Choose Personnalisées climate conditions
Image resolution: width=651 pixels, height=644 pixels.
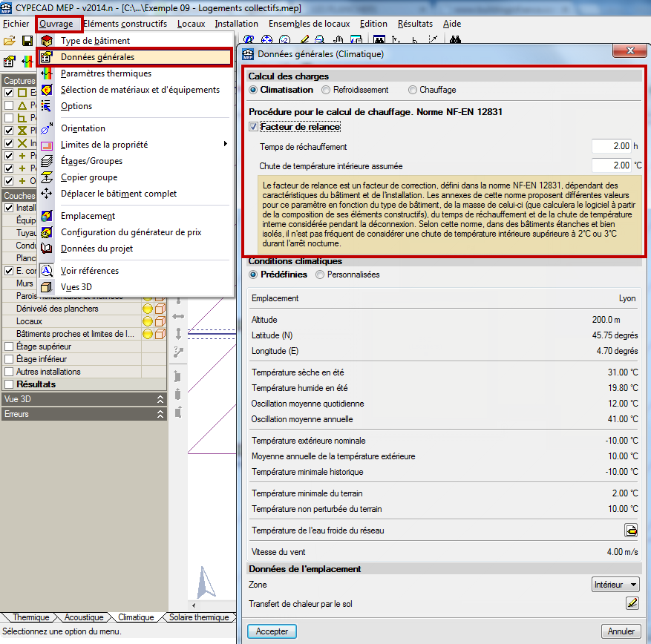click(320, 275)
